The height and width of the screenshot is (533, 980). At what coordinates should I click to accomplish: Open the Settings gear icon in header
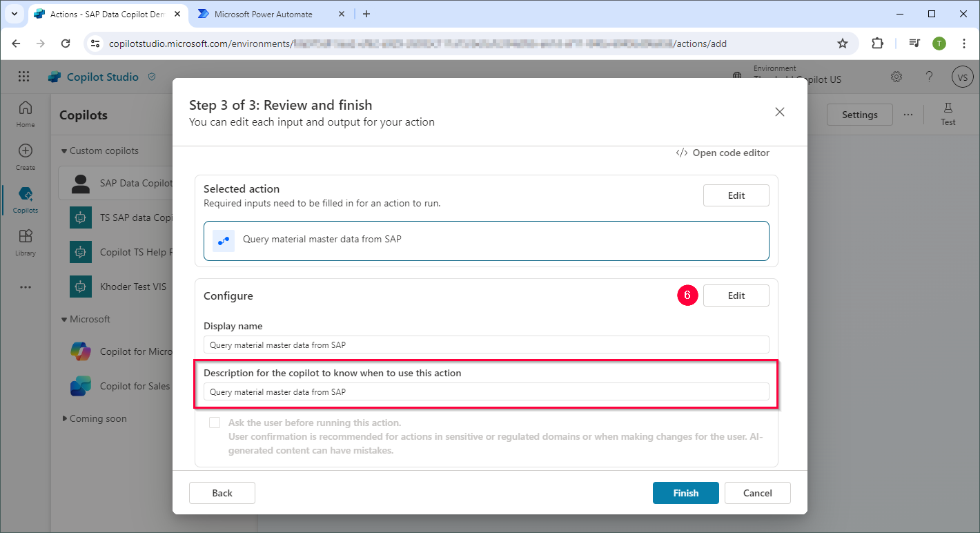click(x=896, y=77)
